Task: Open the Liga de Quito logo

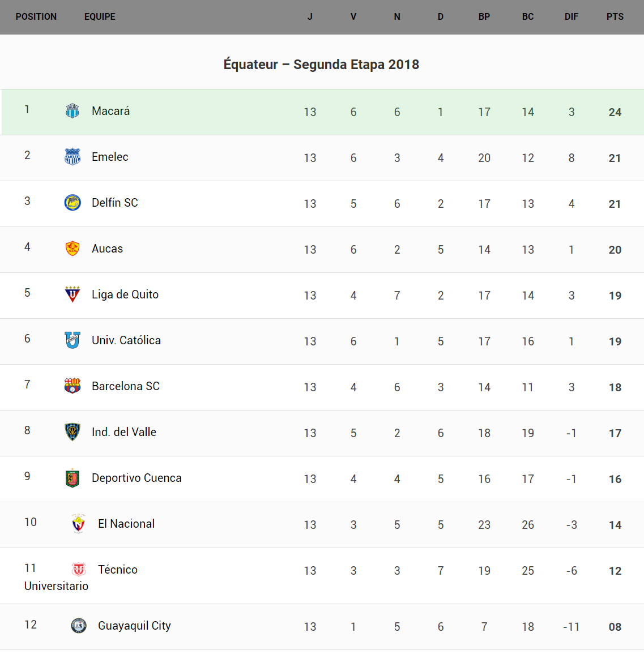Action: click(72, 294)
